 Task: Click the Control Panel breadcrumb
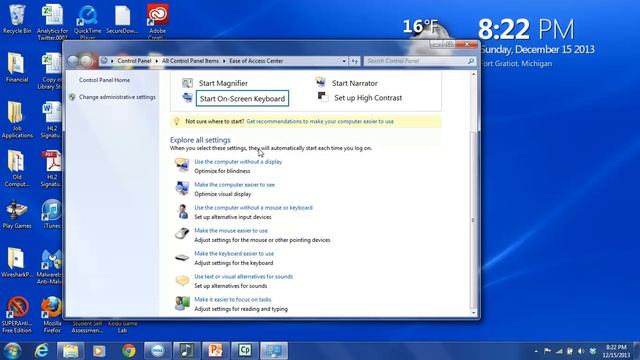(134, 61)
